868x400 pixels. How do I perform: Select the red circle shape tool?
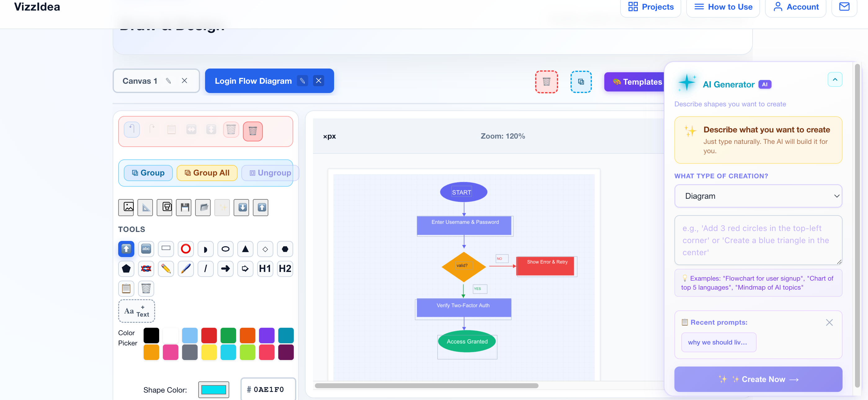[186, 249]
